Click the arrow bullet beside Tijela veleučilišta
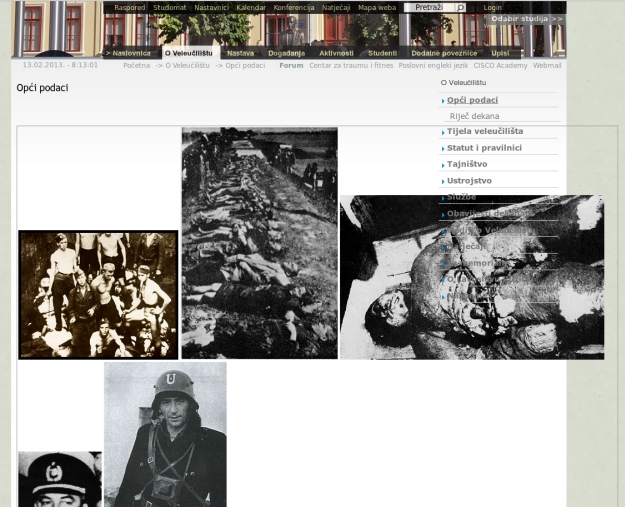The height and width of the screenshot is (507, 625). tap(443, 132)
